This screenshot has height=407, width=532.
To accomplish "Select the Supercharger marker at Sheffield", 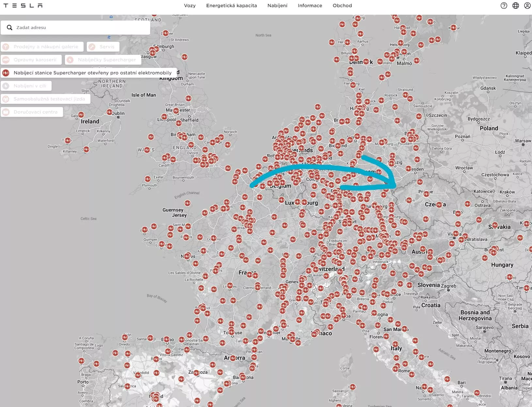I will pyautogui.click(x=179, y=123).
